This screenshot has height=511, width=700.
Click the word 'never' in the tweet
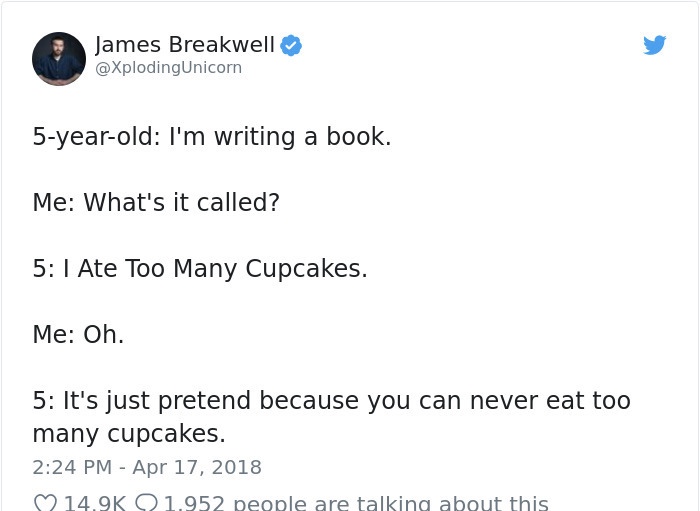coord(504,401)
